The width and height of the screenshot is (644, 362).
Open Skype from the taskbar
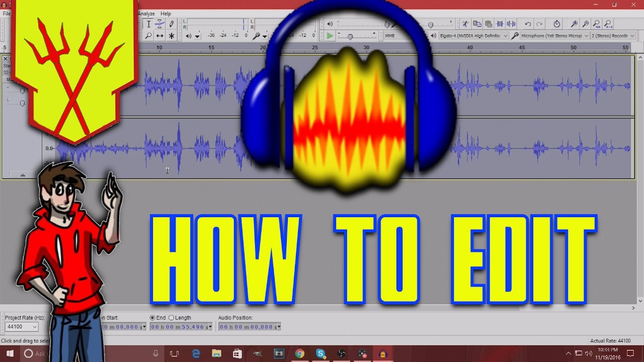320,353
